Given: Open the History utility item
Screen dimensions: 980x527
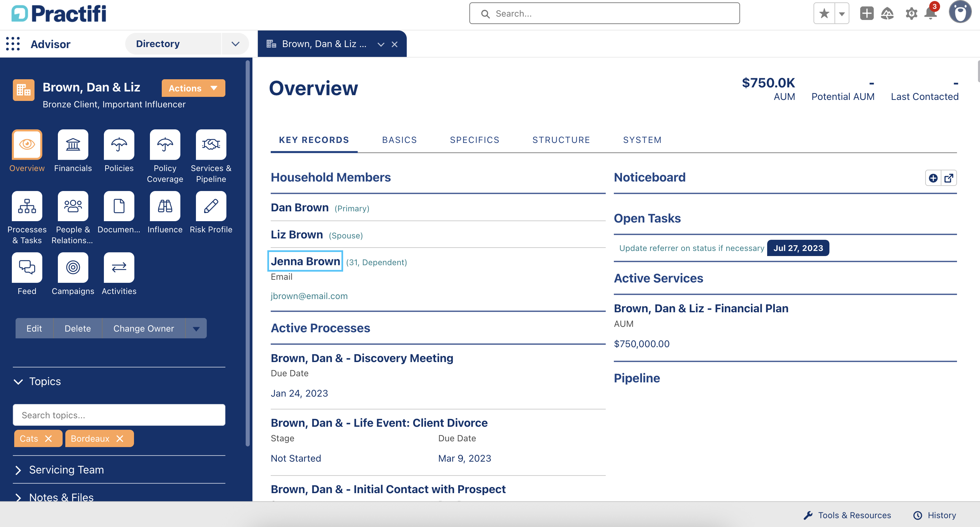Looking at the screenshot, I should coord(934,515).
